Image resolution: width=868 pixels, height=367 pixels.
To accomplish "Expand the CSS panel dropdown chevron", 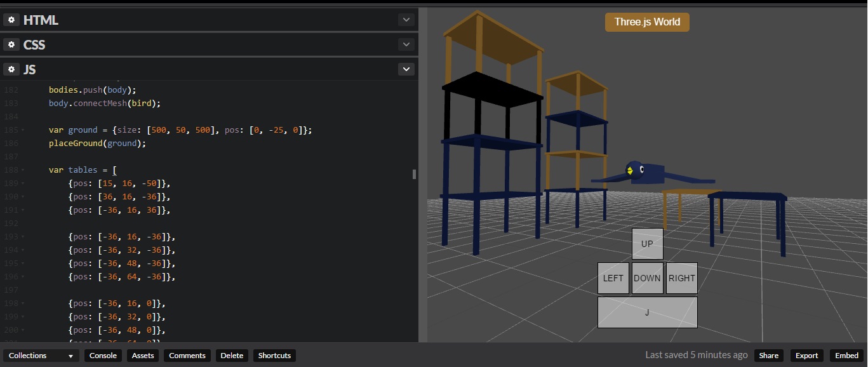I will [x=406, y=44].
